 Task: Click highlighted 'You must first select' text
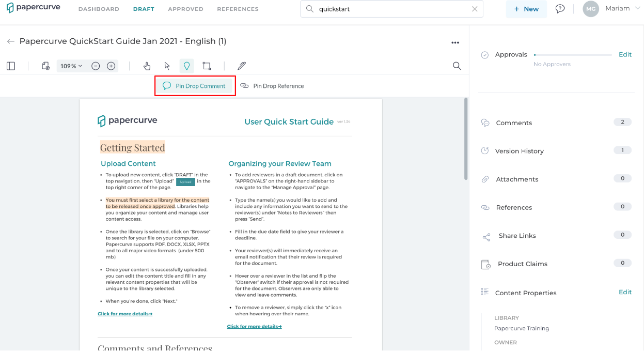[157, 203]
